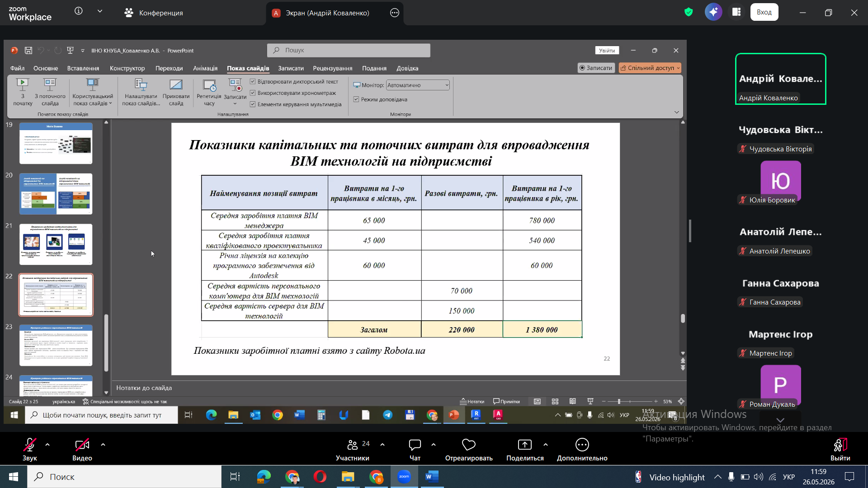Start Репетиція часу rehearse timings

pos(209,92)
